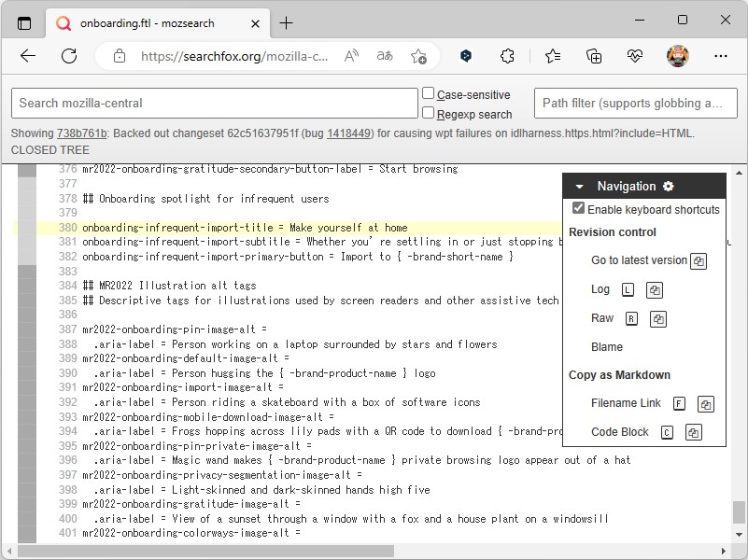Open the Settings and more ellipsis menu
This screenshot has width=748, height=560.
click(720, 56)
